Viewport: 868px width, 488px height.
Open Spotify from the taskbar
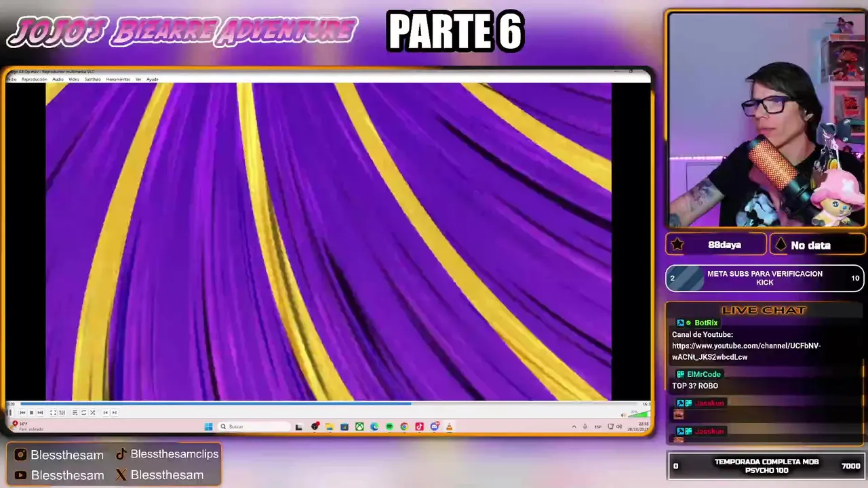coord(389,426)
